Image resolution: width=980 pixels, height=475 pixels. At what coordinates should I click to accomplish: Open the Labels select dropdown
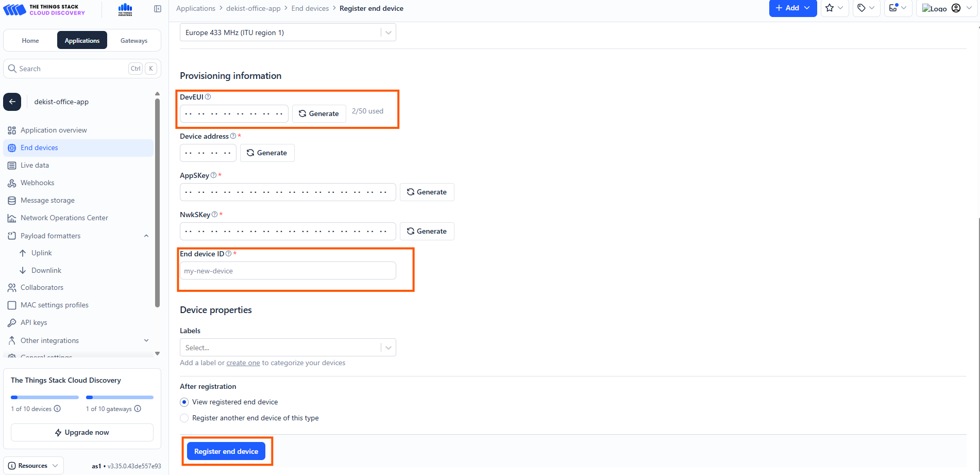(x=288, y=348)
